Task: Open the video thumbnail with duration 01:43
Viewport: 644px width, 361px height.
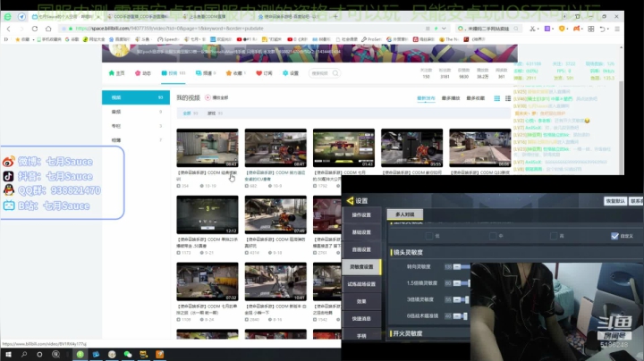Action: (x=343, y=147)
